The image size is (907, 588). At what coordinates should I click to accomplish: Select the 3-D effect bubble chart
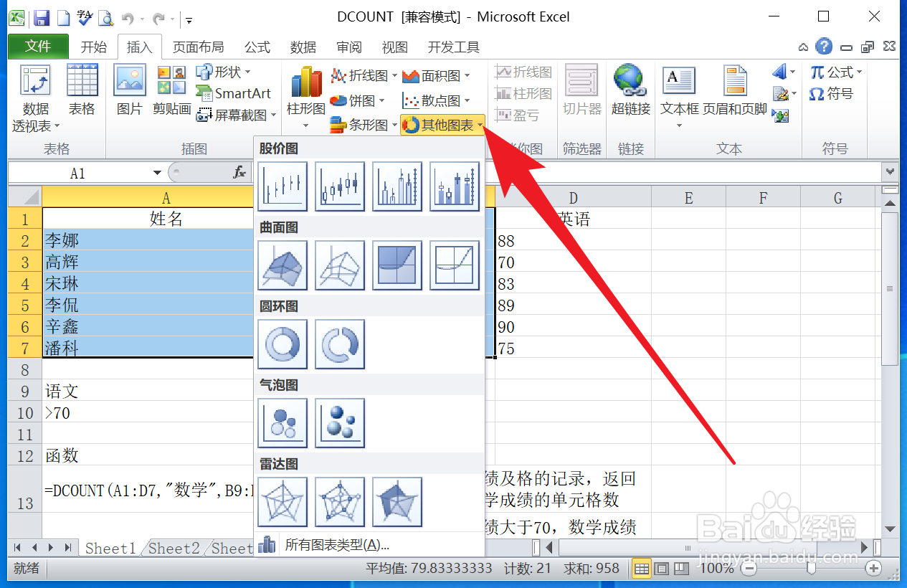[x=340, y=423]
